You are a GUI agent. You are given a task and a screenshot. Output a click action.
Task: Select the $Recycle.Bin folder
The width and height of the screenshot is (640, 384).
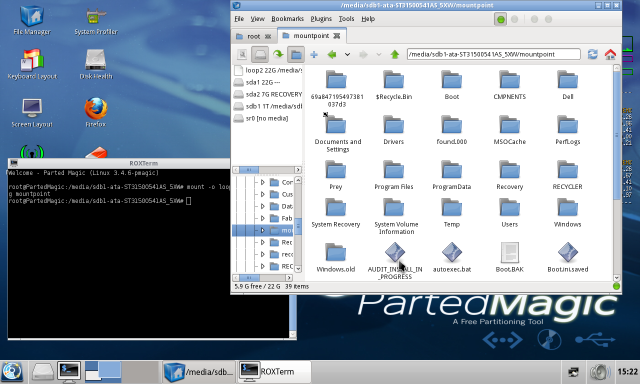pyautogui.click(x=393, y=85)
